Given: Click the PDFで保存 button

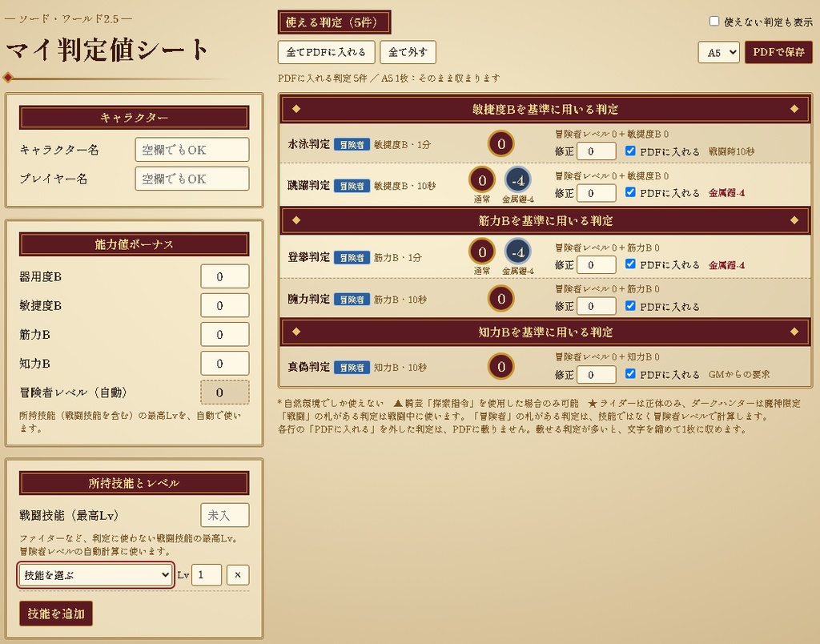Looking at the screenshot, I should pyautogui.click(x=778, y=52).
